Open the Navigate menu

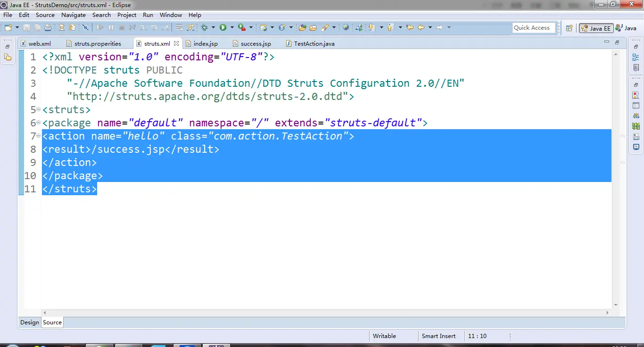point(74,15)
